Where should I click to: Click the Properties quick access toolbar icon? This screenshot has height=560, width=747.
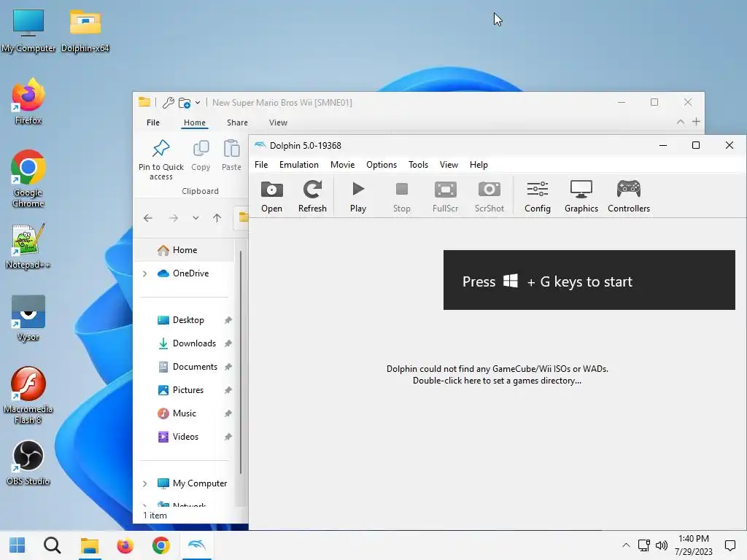click(x=168, y=102)
